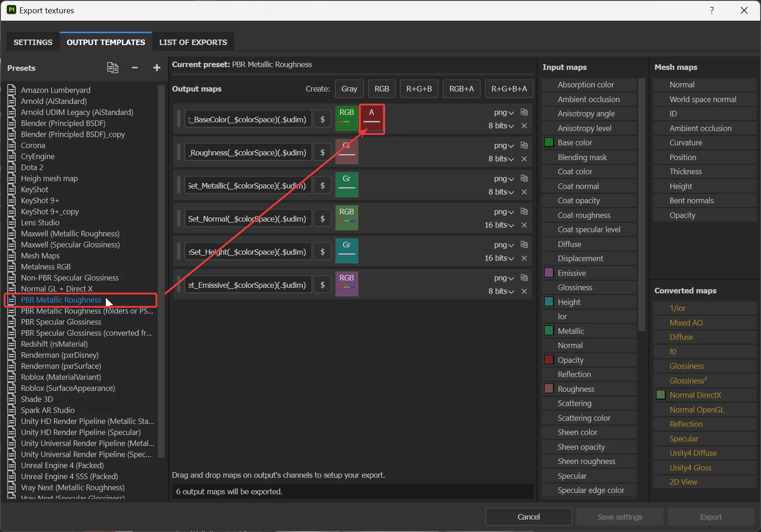Create an R+G+B output map
761x532 pixels.
(x=419, y=89)
